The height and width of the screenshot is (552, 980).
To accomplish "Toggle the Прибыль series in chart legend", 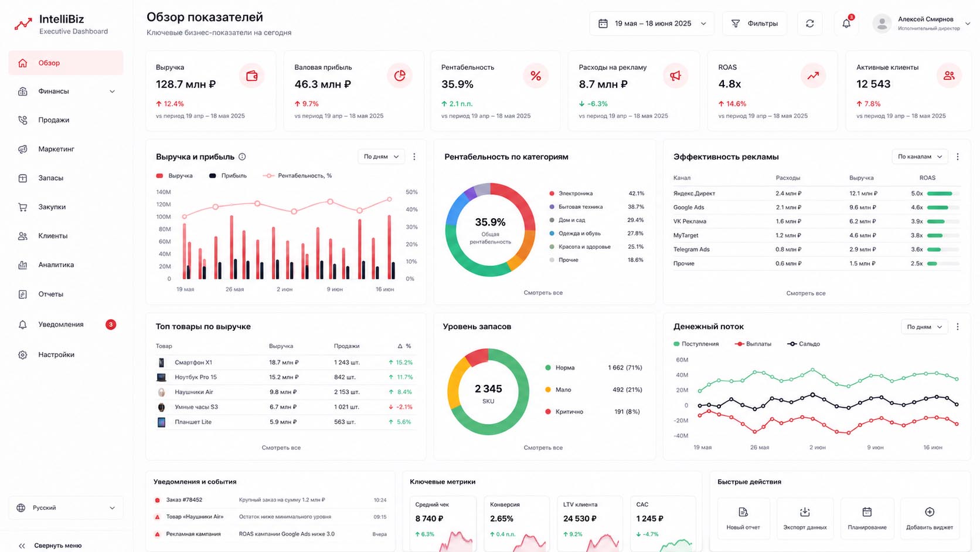I will point(228,175).
